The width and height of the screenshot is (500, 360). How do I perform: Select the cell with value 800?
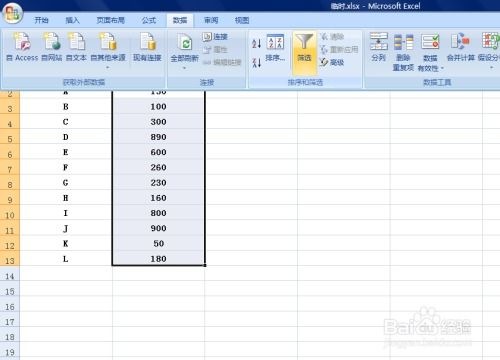click(x=158, y=213)
